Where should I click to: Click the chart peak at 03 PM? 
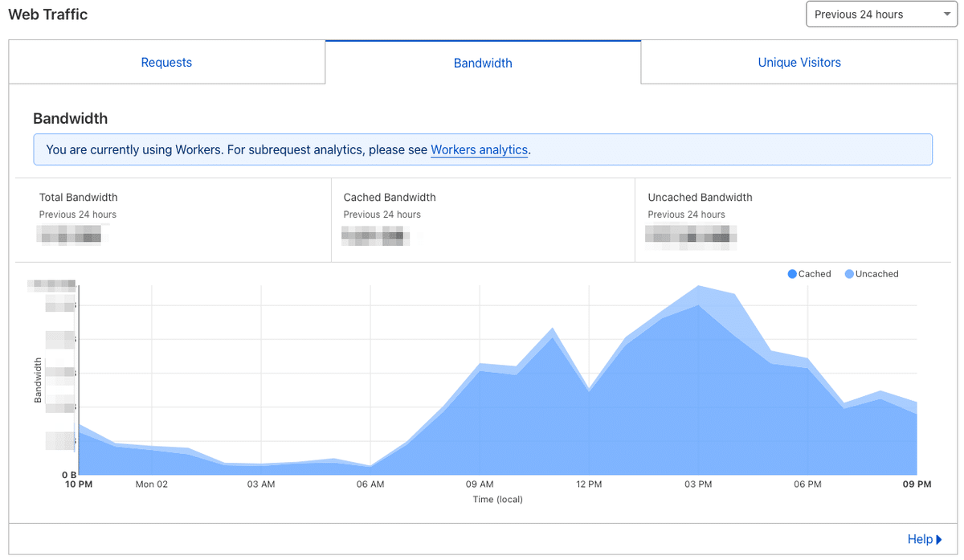[699, 287]
